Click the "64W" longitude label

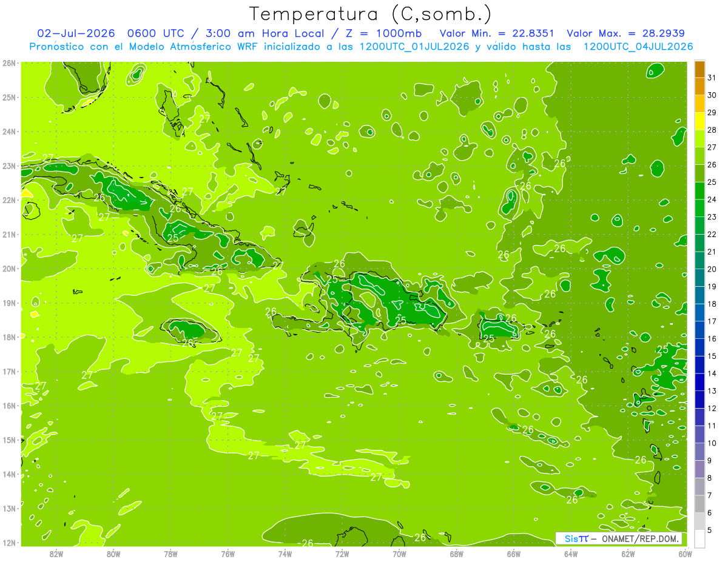coord(571,554)
